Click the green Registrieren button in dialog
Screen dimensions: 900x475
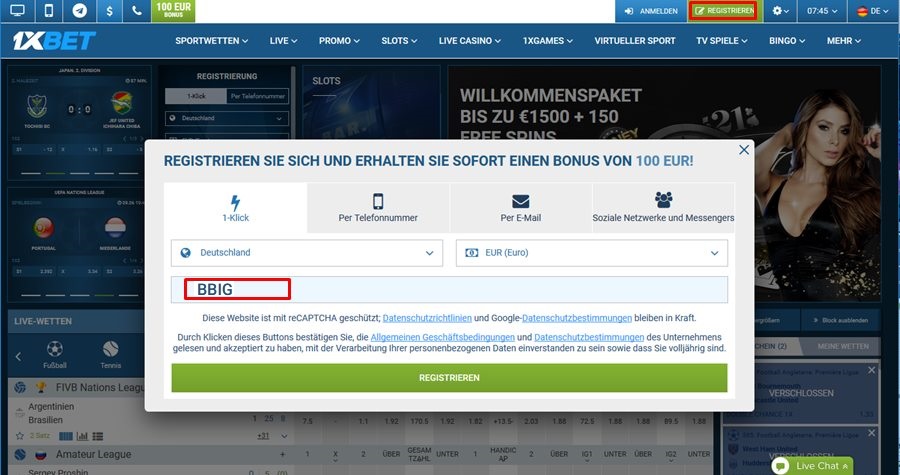[x=449, y=377]
